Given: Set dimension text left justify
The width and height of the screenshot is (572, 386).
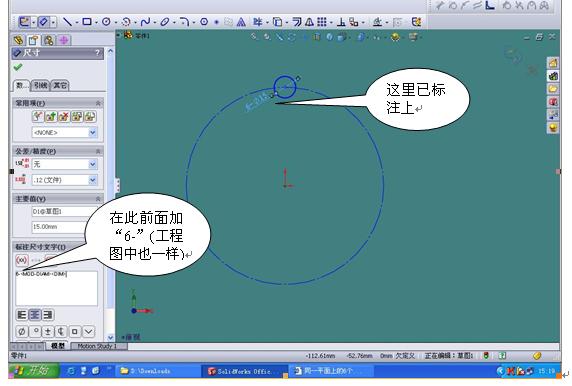Looking at the screenshot, I should click(x=22, y=315).
